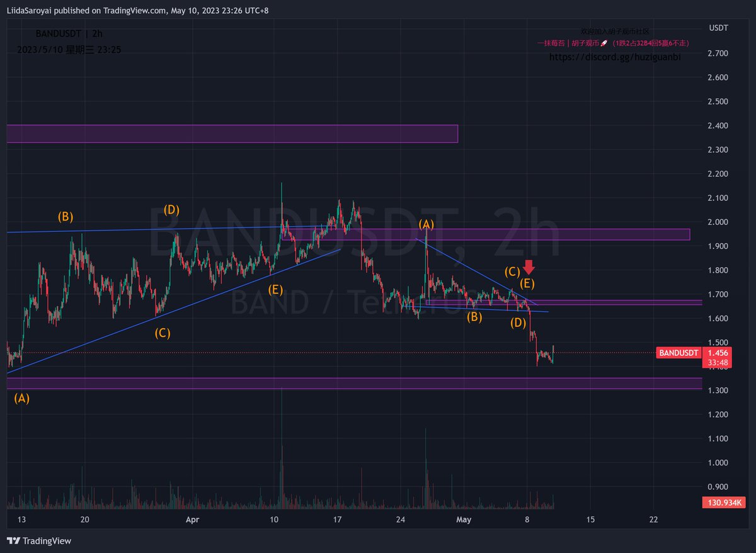Click the TradingView logo at bottom left

click(39, 541)
